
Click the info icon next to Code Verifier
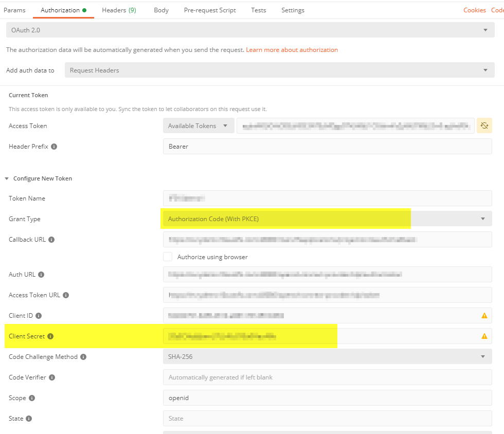(x=52, y=377)
